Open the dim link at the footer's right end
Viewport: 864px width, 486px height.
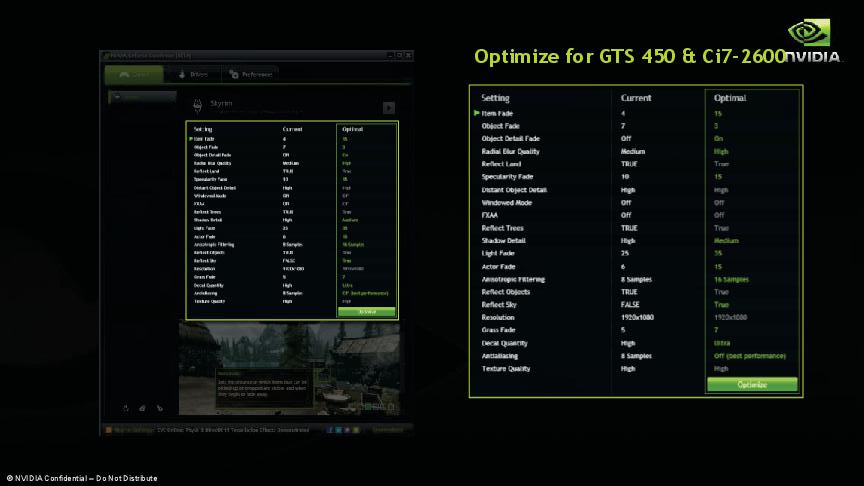click(388, 430)
